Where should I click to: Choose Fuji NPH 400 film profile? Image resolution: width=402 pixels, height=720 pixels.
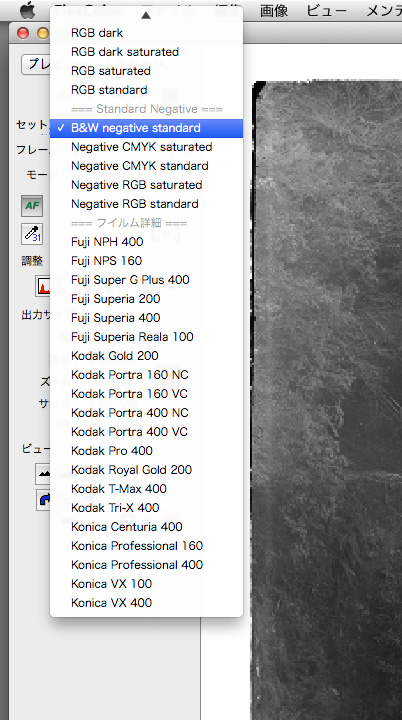(x=146, y=242)
